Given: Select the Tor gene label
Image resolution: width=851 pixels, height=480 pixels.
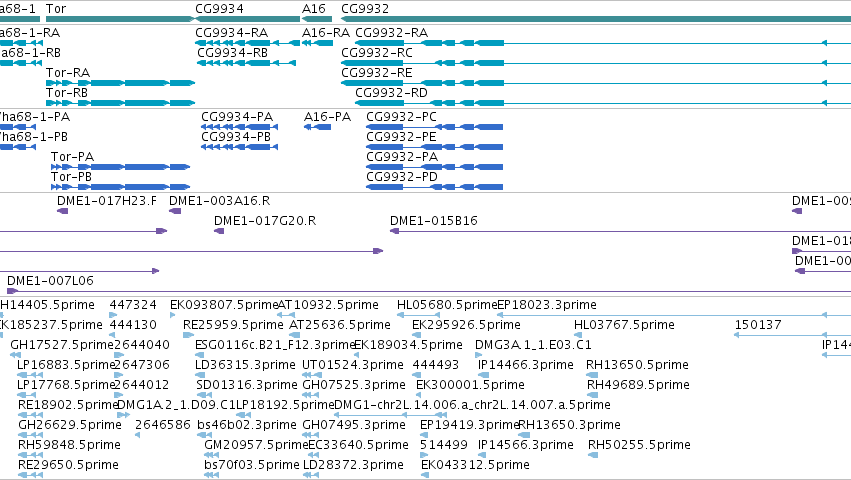Looking at the screenshot, I should [x=56, y=9].
